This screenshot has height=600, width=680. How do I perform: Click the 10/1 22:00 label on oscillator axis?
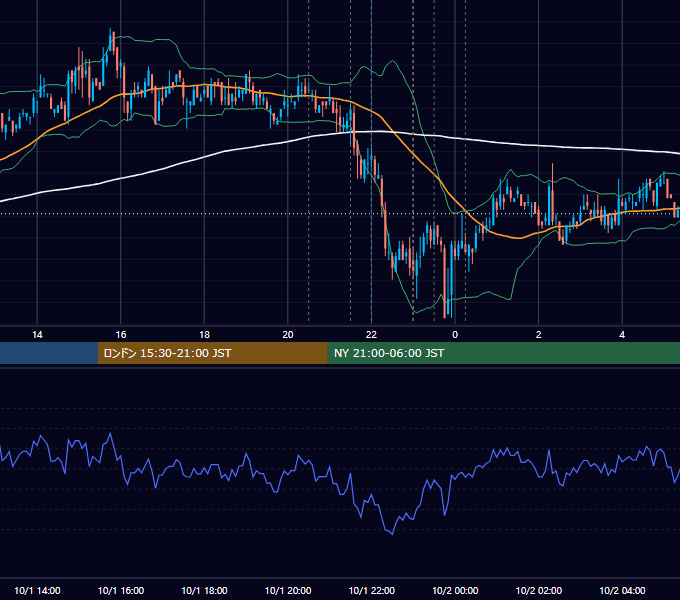pyautogui.click(x=372, y=590)
